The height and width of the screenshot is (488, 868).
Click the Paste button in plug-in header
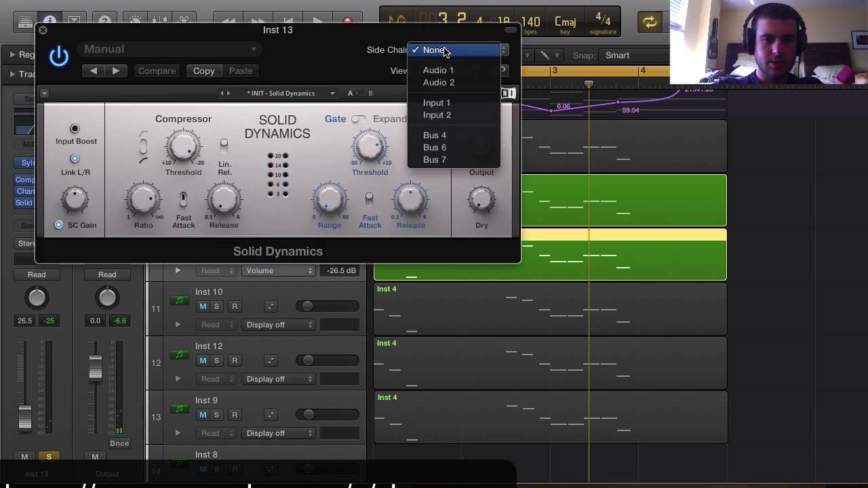[x=241, y=70]
